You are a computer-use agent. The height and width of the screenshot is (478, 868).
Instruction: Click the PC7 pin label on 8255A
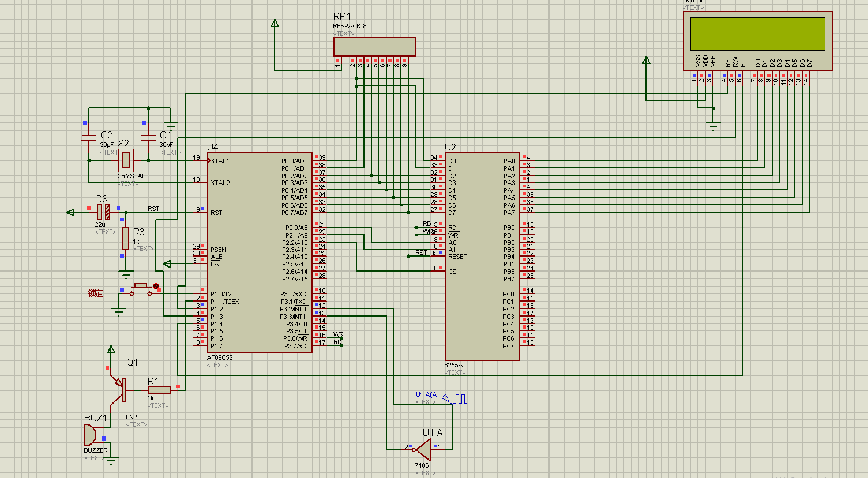pos(508,346)
